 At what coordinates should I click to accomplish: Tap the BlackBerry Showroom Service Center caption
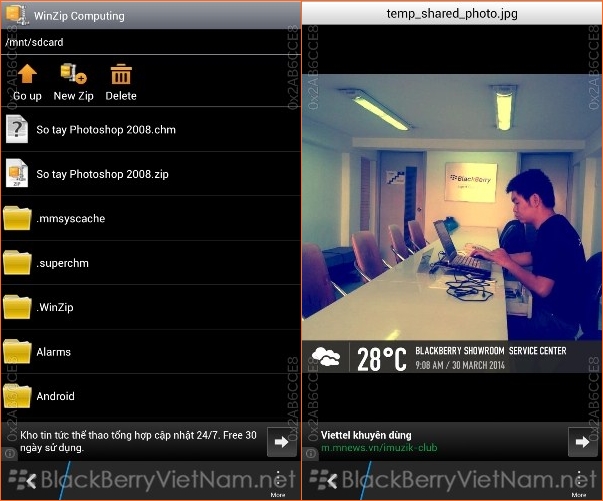491,351
